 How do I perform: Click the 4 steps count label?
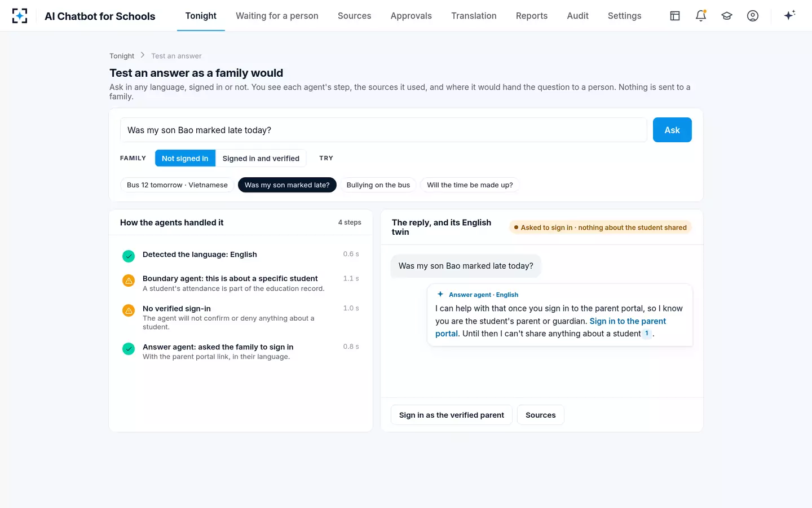(350, 222)
